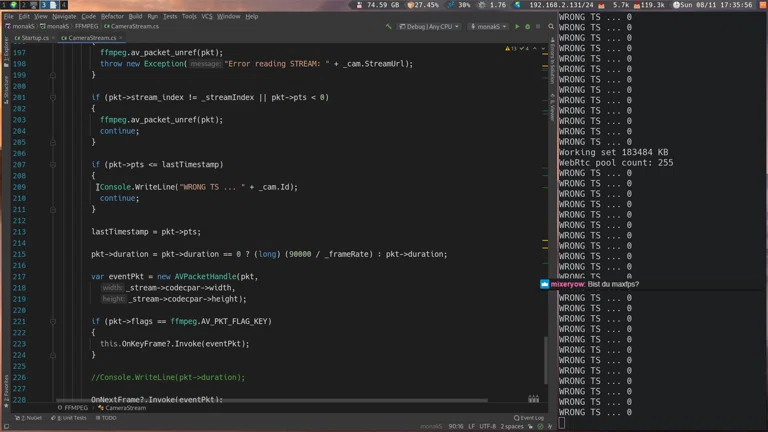Open Errors in Solution tool window on right

click(552, 61)
